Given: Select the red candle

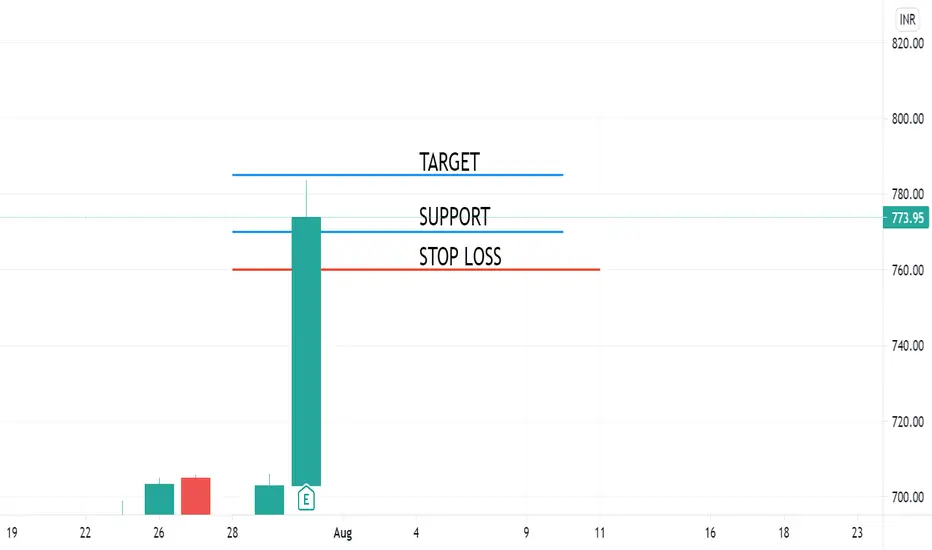Looking at the screenshot, I should coord(196,496).
